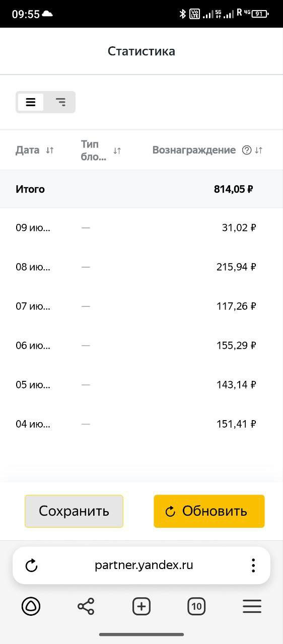The image size is (283, 644).
Task: Open Вознаграждение help question mark
Action: click(247, 150)
